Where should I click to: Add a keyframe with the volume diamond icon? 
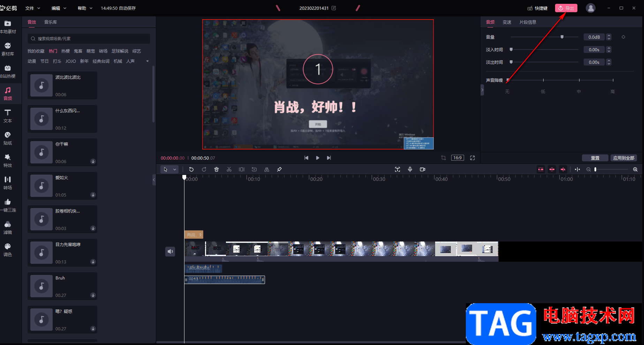pyautogui.click(x=623, y=37)
